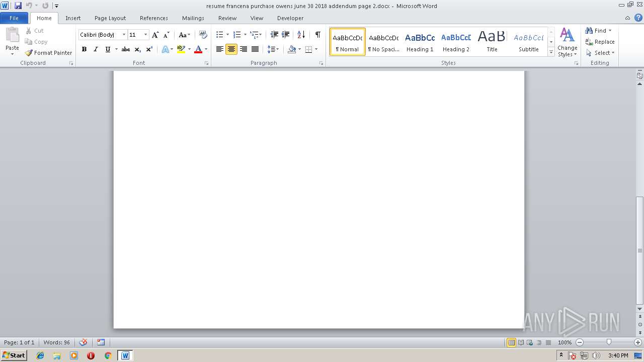This screenshot has width=644, height=362.
Task: Click the Numbering list icon
Action: tap(237, 35)
